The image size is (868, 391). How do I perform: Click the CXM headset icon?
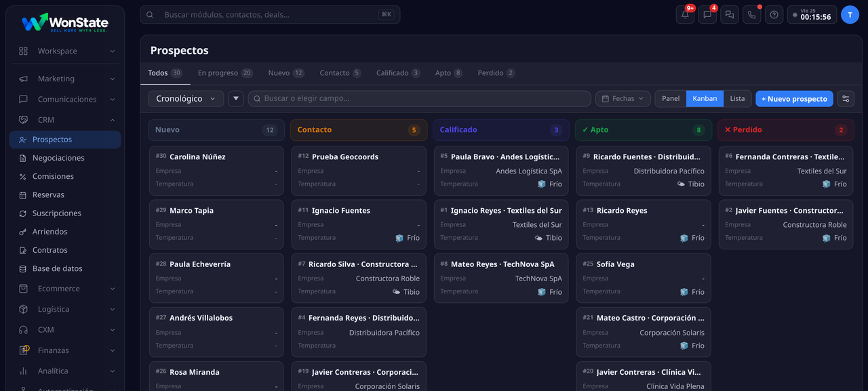24,330
